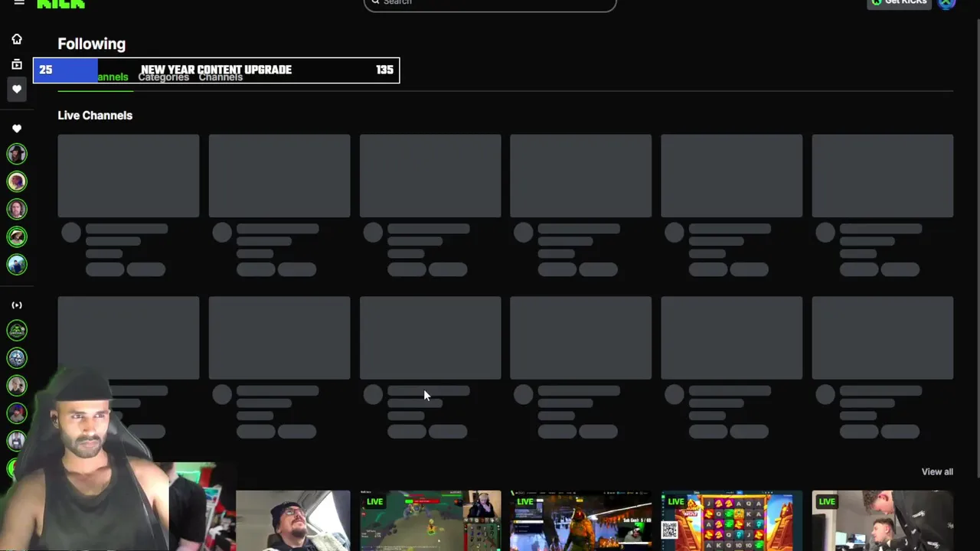Viewport: 980px width, 551px height.
Task: Open third followed channel avatar, man's face
Action: point(17,209)
